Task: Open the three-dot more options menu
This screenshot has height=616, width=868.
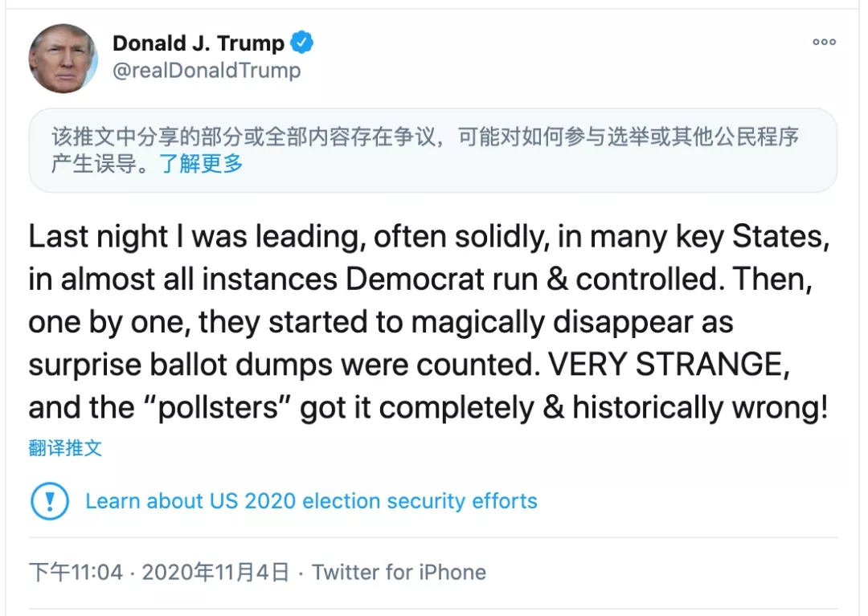Action: (x=824, y=43)
